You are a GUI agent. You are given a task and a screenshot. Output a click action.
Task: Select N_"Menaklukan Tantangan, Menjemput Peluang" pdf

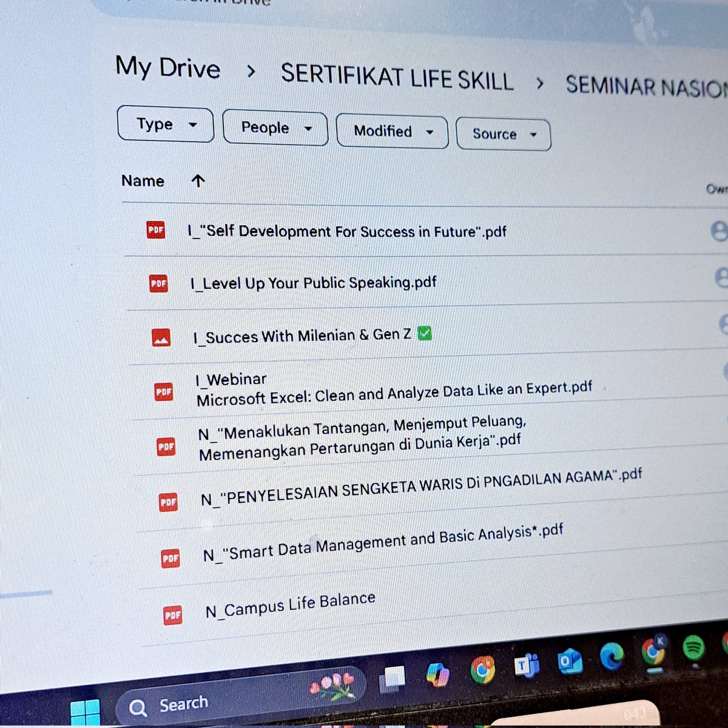click(x=362, y=437)
